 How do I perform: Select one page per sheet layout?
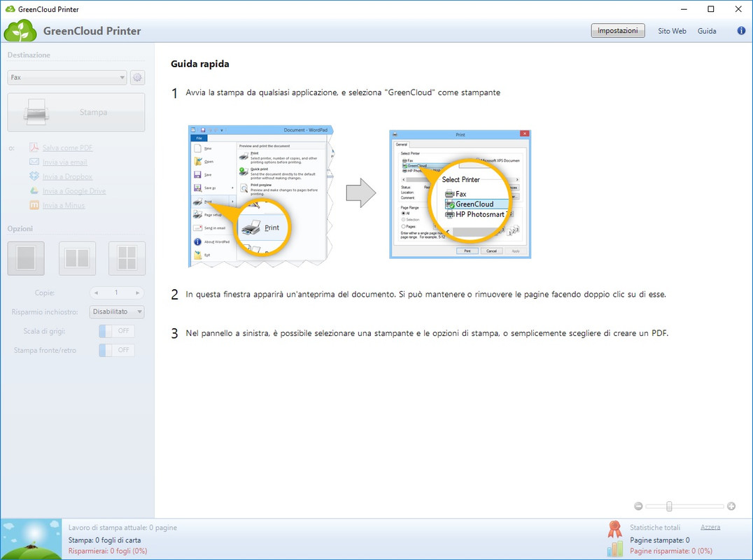[26, 258]
